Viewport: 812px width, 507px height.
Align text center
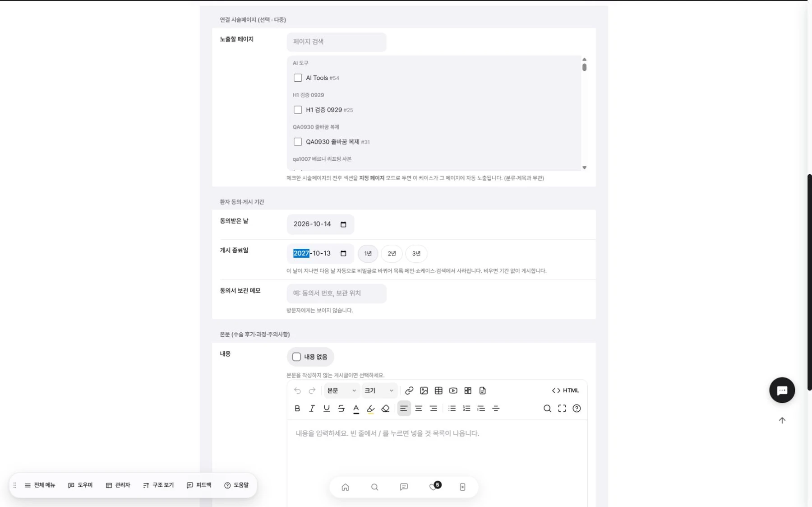[x=419, y=408]
